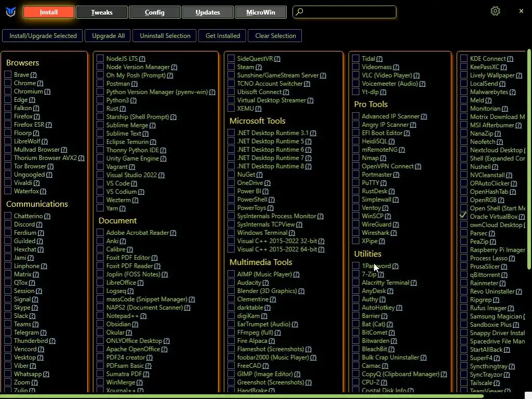Check the Chrome checkbox
The image size is (532, 399).
8,83
